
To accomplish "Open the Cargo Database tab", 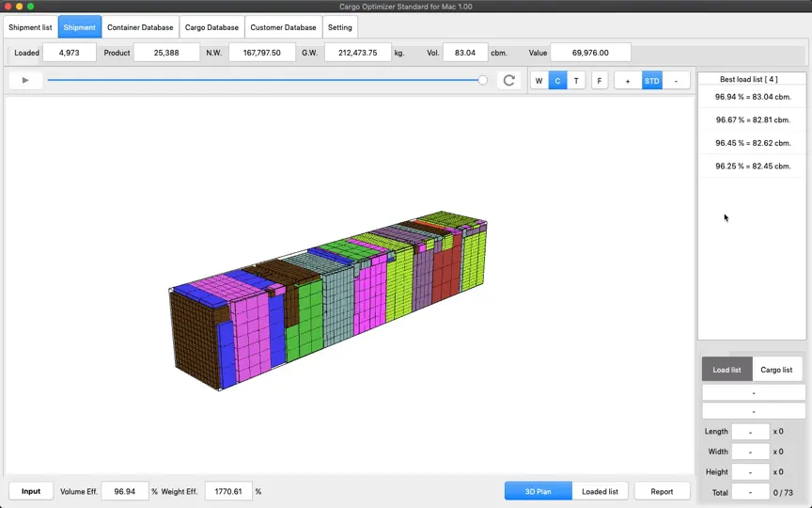I will (211, 27).
